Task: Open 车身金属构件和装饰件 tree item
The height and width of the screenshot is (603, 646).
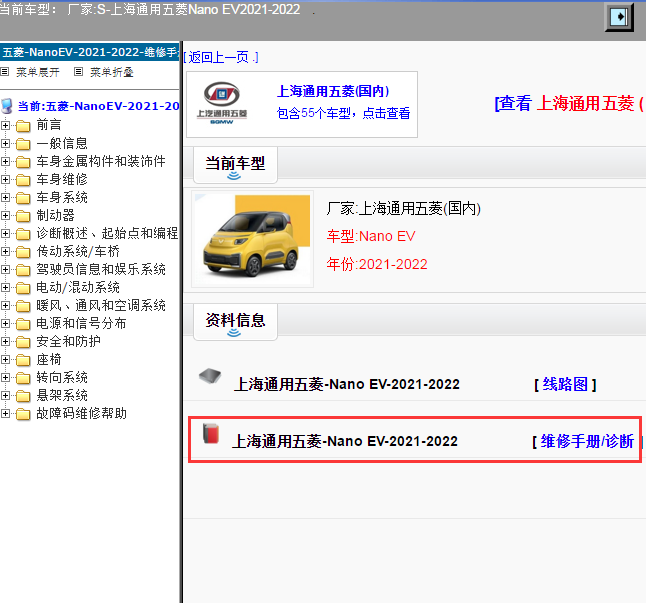Action: [101, 161]
